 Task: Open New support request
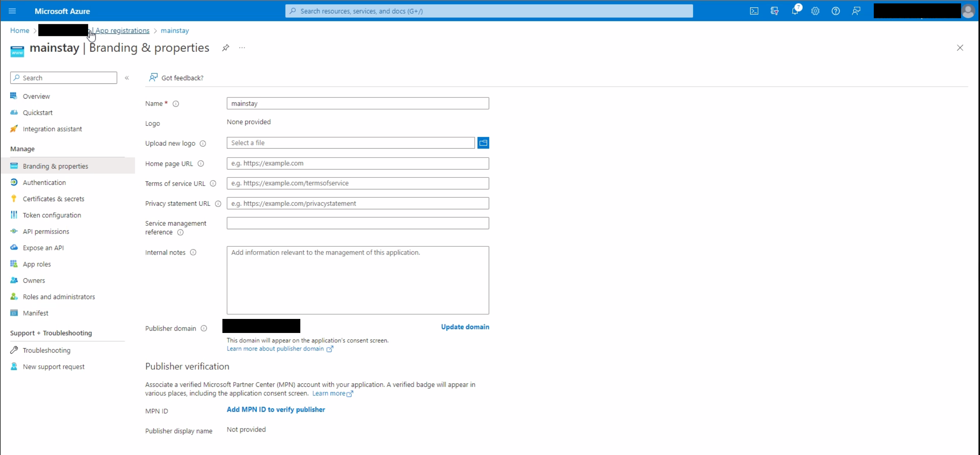point(53,367)
